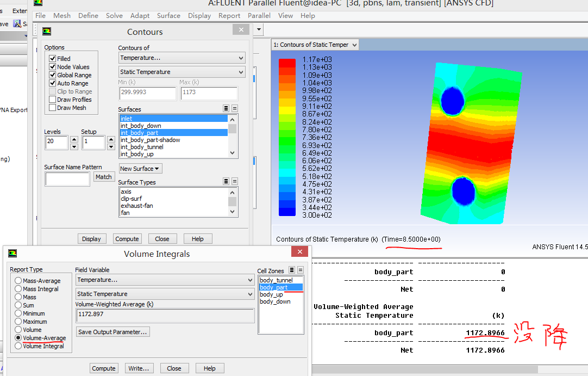Open Field Variable Temperature dropdown in Volume Integrals
Image resolution: width=588 pixels, height=376 pixels.
coord(165,280)
